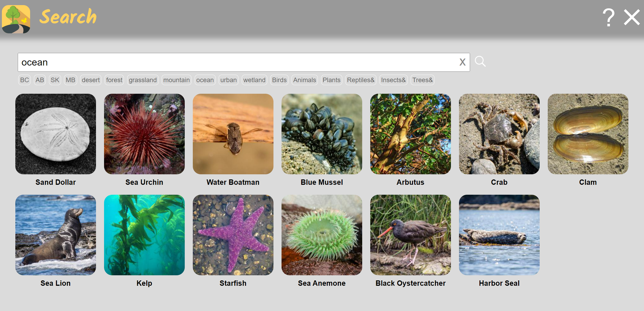Select the Insects& category tag
Image resolution: width=644 pixels, height=311 pixels.
click(393, 80)
